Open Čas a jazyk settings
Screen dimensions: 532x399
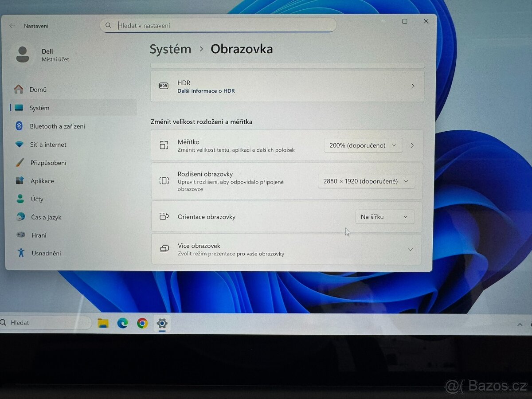[46, 217]
